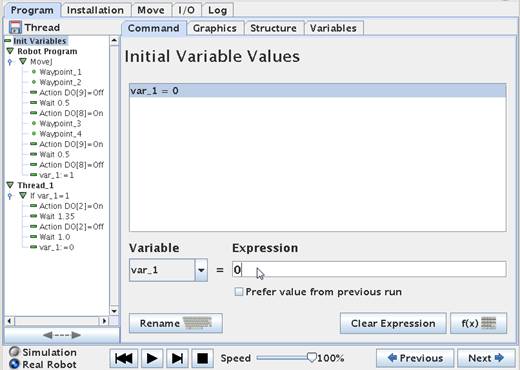Viewport: 520px width, 370px height.
Task: Open the f(x) expression editor
Action: (x=479, y=323)
